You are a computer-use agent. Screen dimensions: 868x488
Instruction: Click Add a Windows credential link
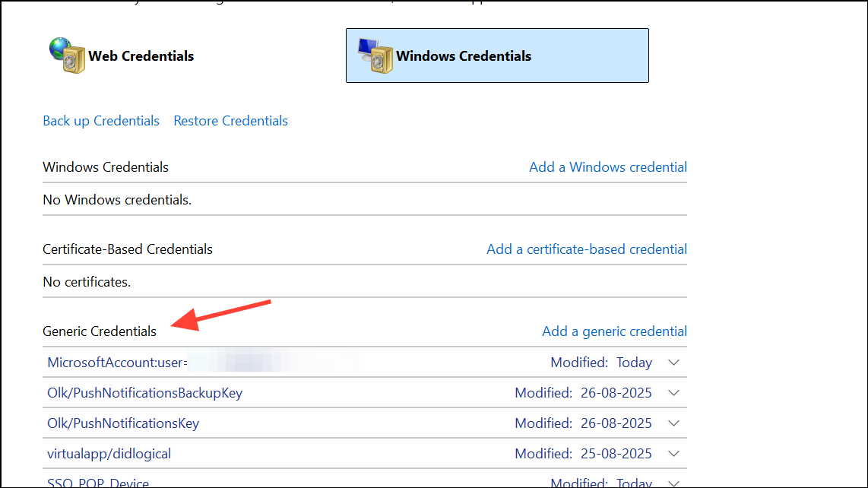608,167
